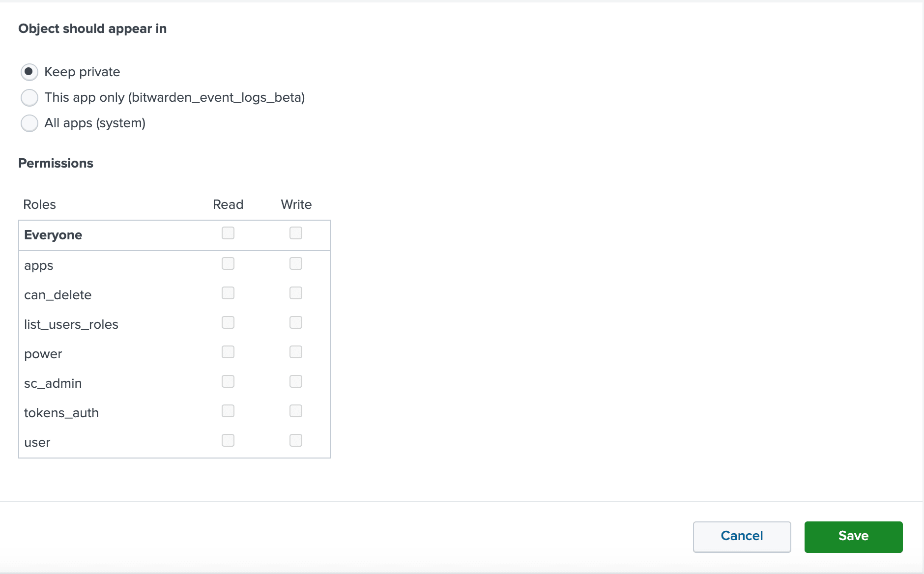Image resolution: width=924 pixels, height=574 pixels.
Task: Choose This app only (bitwarden_event_logs_beta)
Action: (x=29, y=97)
